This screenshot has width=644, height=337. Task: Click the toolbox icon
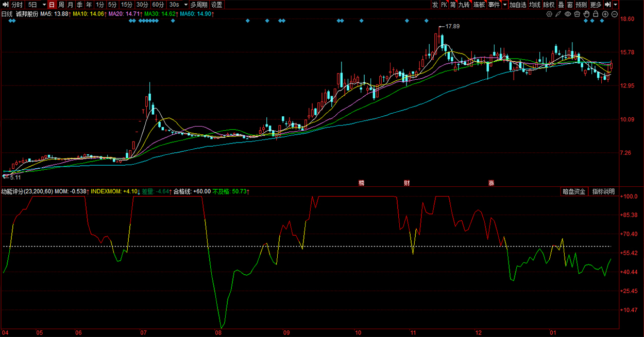pyautogui.click(x=577, y=14)
